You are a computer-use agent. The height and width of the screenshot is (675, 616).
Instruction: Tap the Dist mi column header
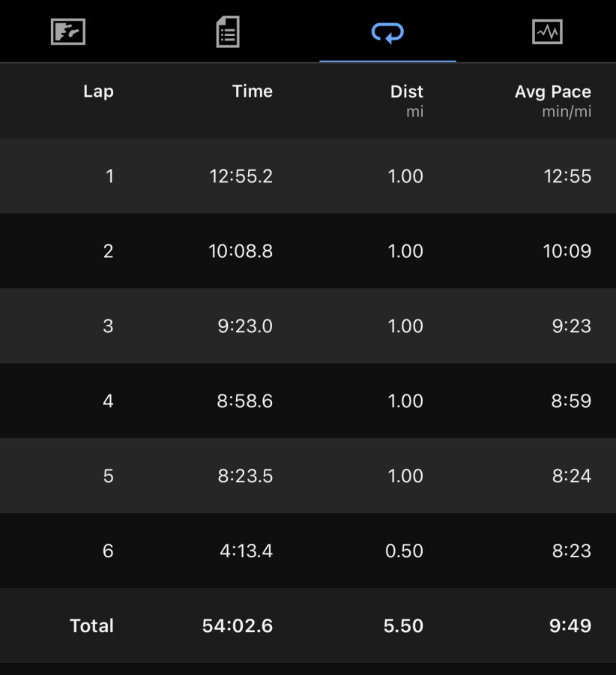coord(406,100)
